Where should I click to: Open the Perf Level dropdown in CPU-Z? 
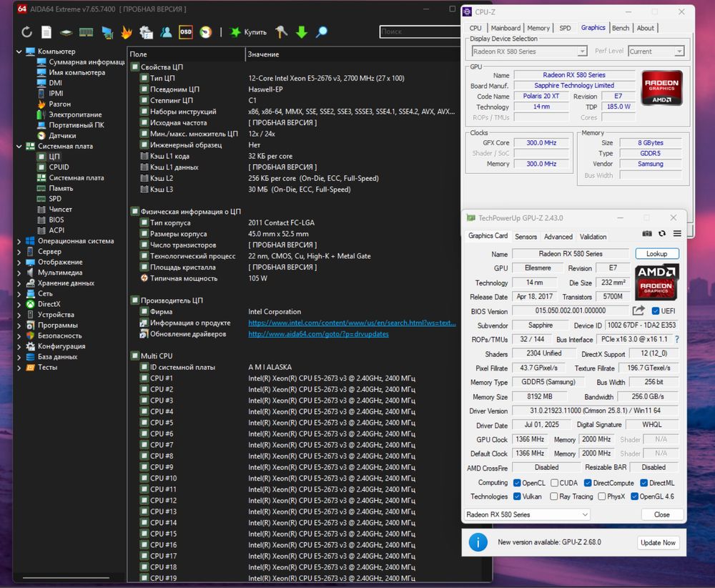656,51
